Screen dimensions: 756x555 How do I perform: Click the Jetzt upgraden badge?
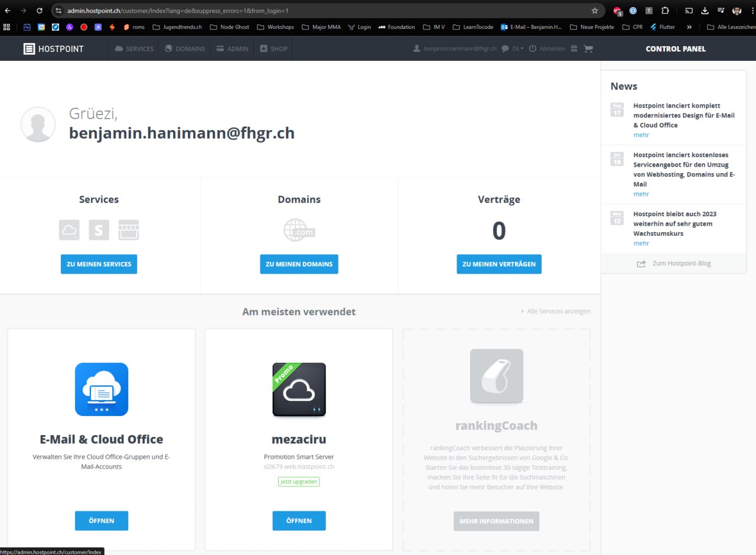[x=299, y=482]
